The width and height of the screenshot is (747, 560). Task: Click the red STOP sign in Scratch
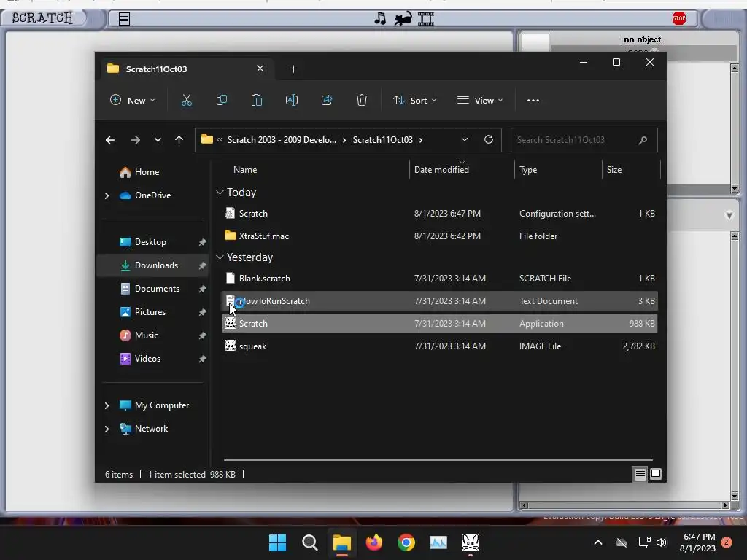click(x=679, y=18)
